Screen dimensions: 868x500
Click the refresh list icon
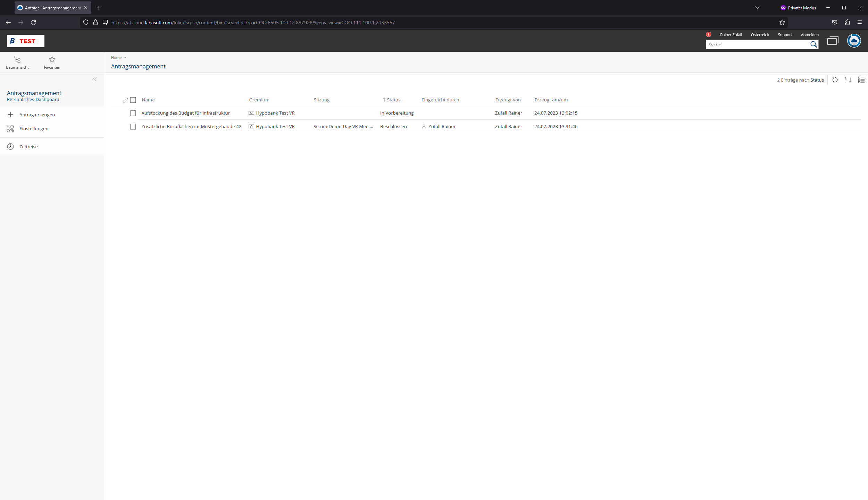pos(835,80)
